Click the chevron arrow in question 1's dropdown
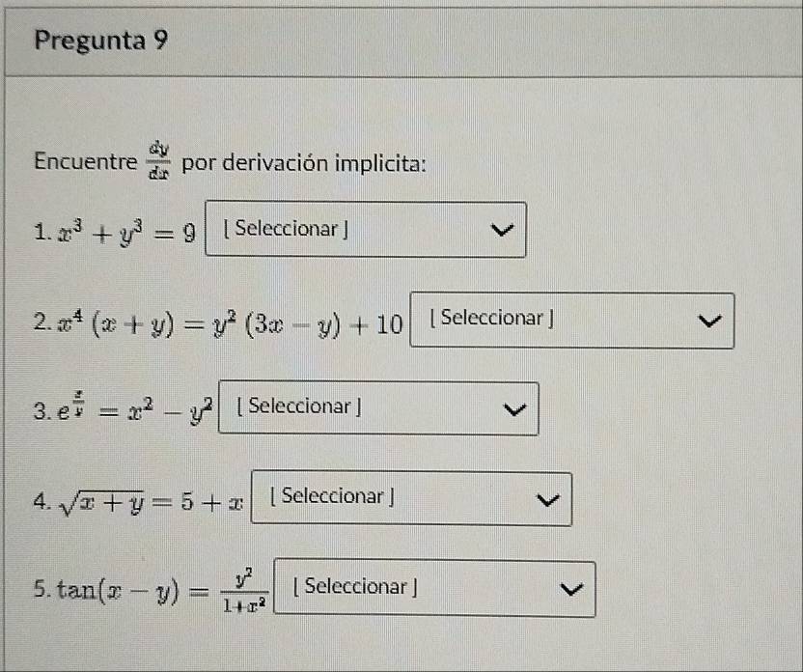Viewport: 803px width, 672px height. click(500, 231)
